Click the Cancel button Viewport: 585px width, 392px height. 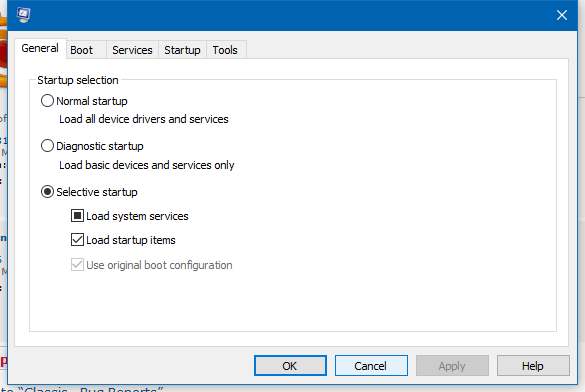click(371, 366)
